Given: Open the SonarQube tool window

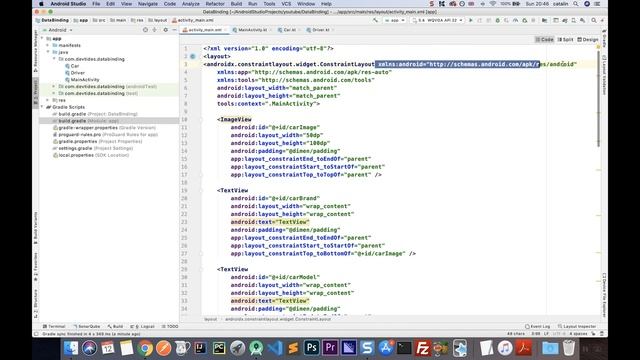Looking at the screenshot, I should 87,327.
